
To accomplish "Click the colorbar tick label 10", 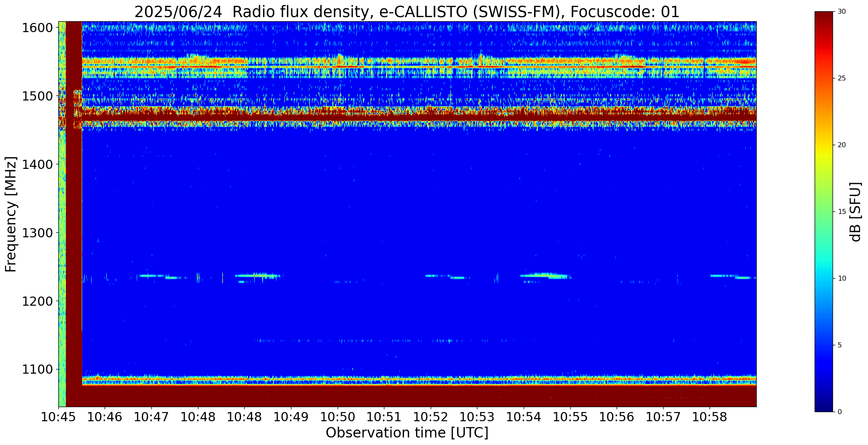I will click(x=842, y=279).
